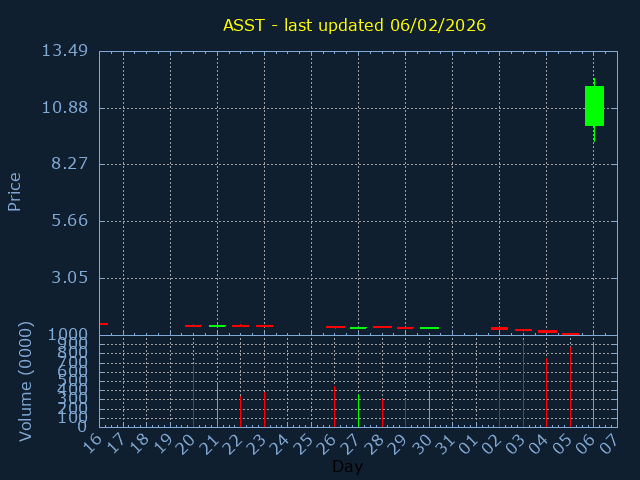Select the small green candle on day 30
The height and width of the screenshot is (480, 640).
pos(429,328)
